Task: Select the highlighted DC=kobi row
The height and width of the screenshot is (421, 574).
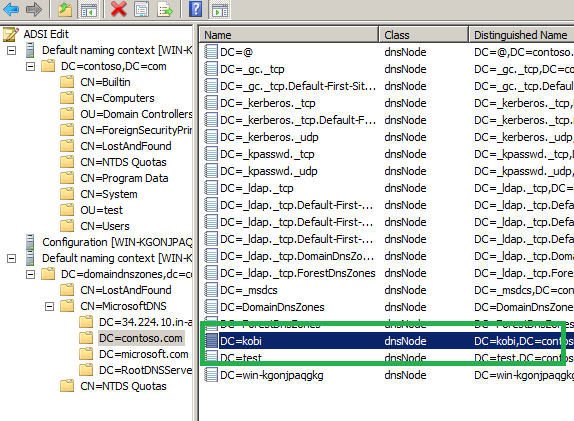Action: [389, 341]
